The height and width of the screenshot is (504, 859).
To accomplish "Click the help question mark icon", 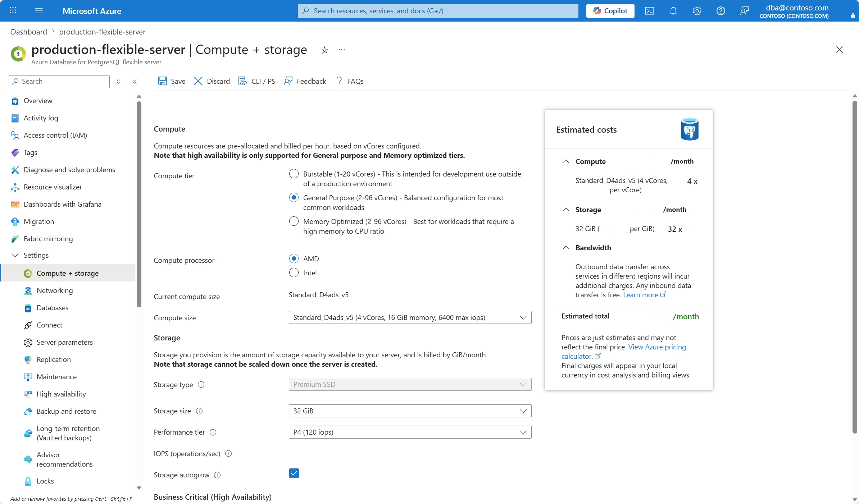I will [x=721, y=11].
